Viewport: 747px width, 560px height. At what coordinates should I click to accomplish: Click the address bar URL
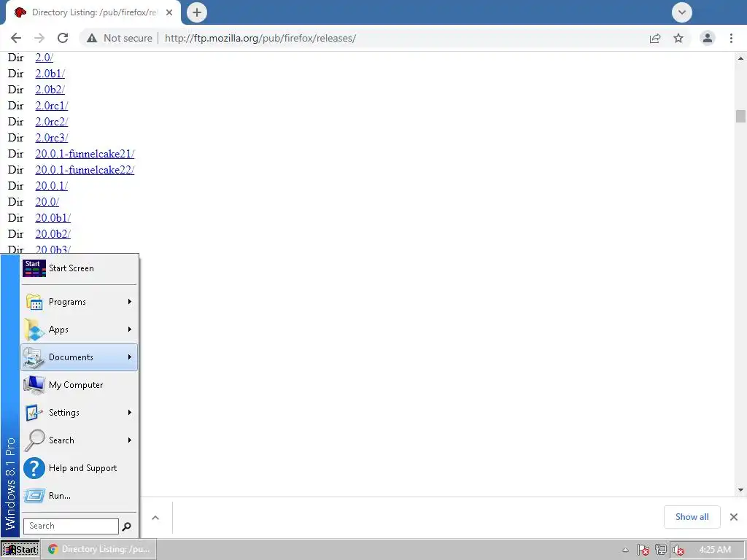point(260,38)
